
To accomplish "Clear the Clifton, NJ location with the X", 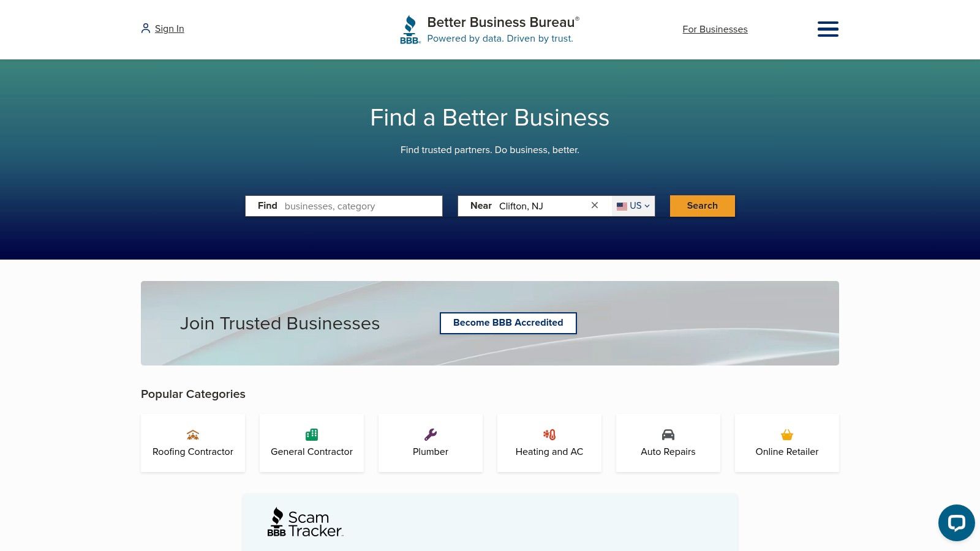I will (x=594, y=206).
